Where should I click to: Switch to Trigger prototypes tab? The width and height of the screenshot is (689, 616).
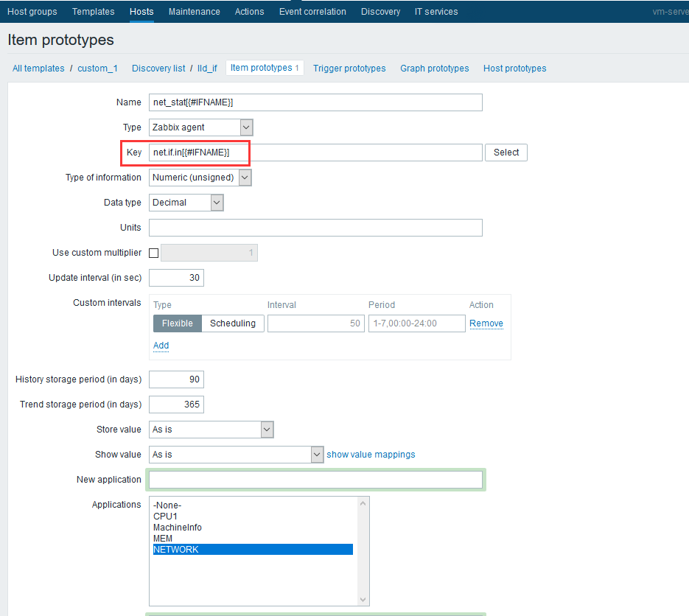349,68
